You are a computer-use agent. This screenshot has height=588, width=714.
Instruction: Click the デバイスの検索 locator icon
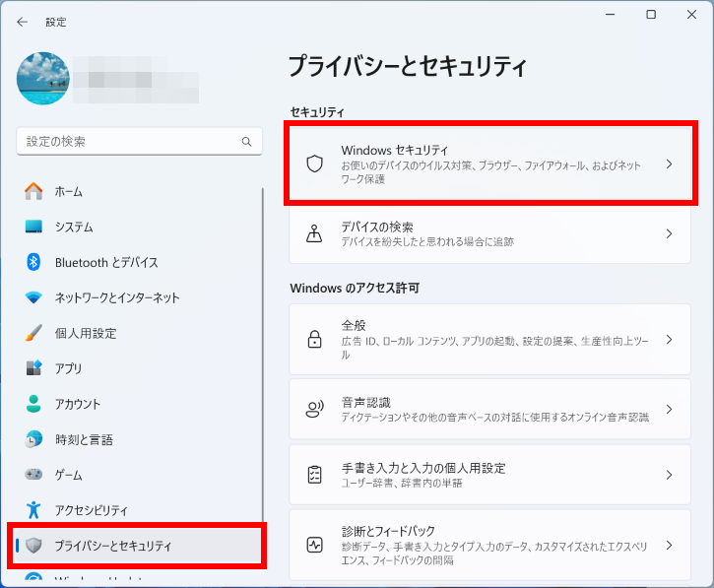pyautogui.click(x=314, y=233)
